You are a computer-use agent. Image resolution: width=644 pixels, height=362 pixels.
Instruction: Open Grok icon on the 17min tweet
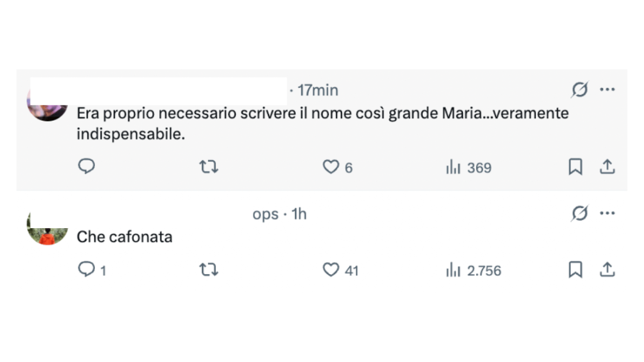pyautogui.click(x=579, y=90)
